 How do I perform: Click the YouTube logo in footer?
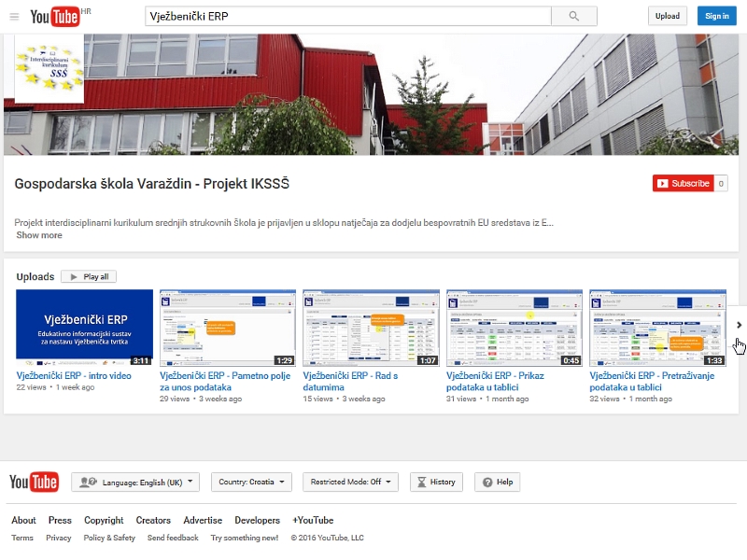34,482
